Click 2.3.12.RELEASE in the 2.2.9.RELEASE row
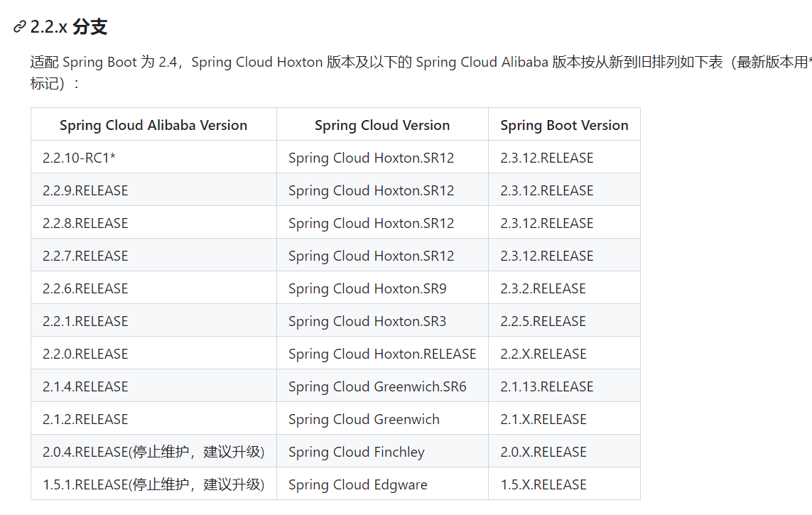Image resolution: width=812 pixels, height=515 pixels. 564,190
